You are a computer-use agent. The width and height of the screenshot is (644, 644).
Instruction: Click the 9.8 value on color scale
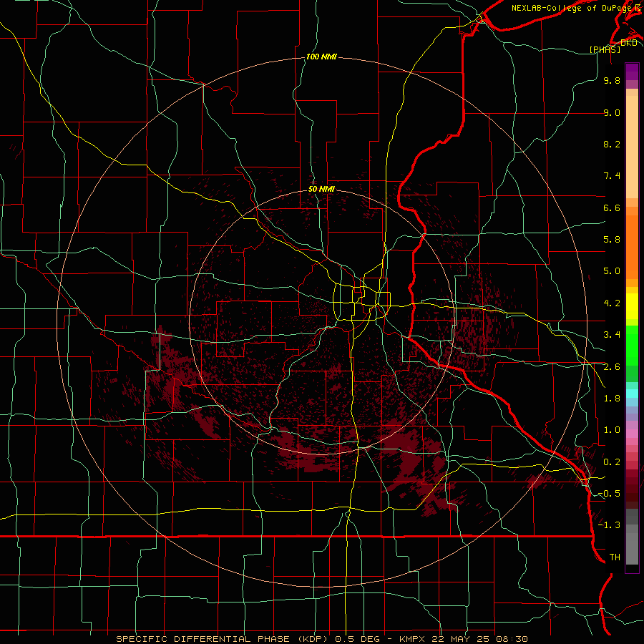(612, 80)
